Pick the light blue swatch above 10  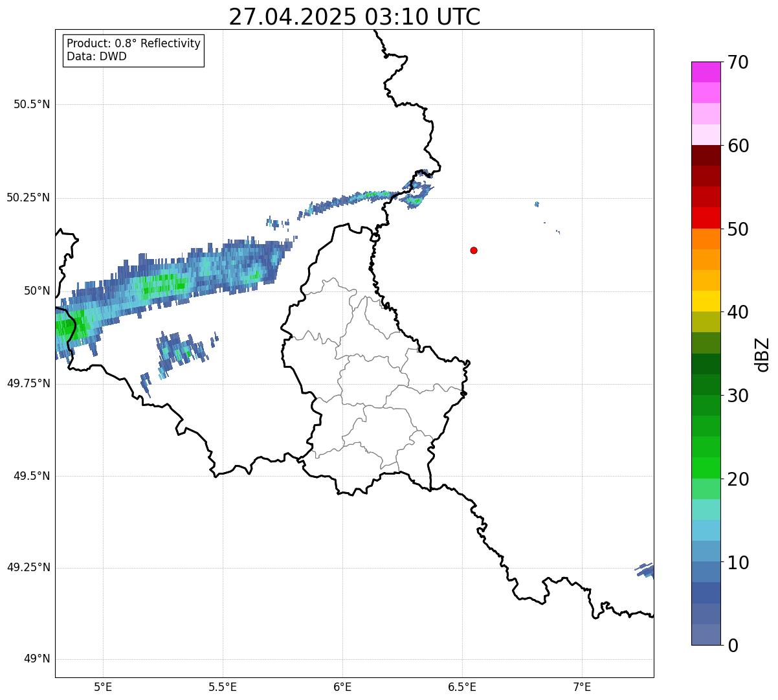(x=706, y=551)
